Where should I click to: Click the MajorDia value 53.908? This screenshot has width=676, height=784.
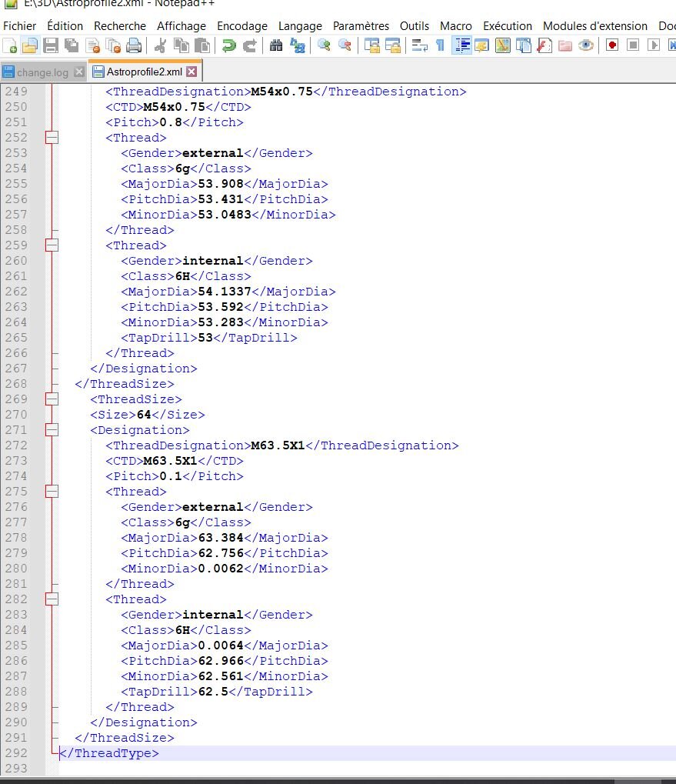pos(221,184)
